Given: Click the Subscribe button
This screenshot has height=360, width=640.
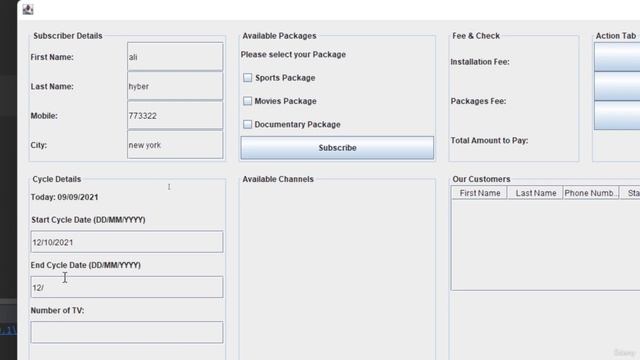Looking at the screenshot, I should 337,148.
